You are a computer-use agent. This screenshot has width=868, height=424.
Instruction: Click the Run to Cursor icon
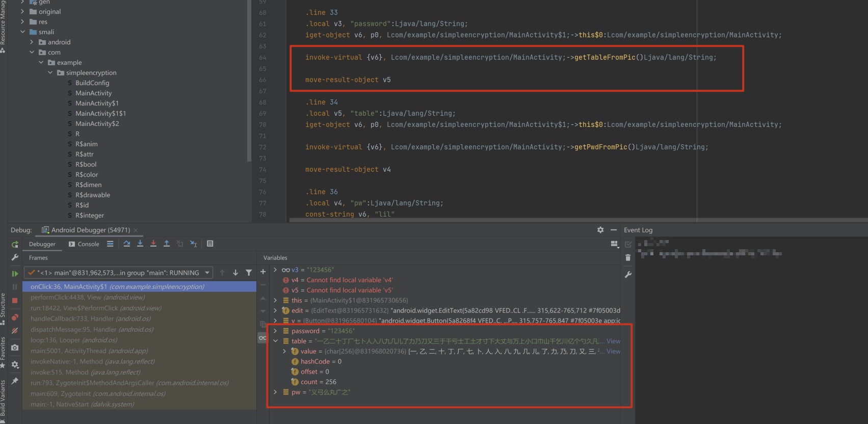[193, 244]
